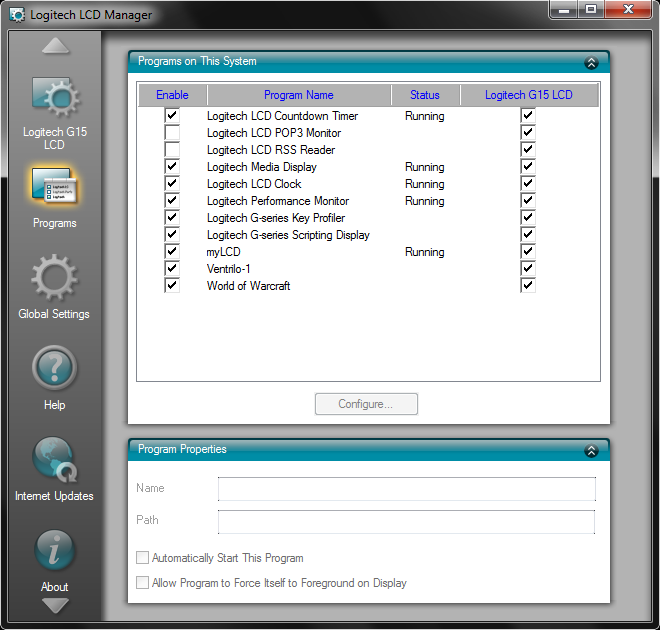Click the Path input field
The image size is (660, 630).
coord(407,522)
